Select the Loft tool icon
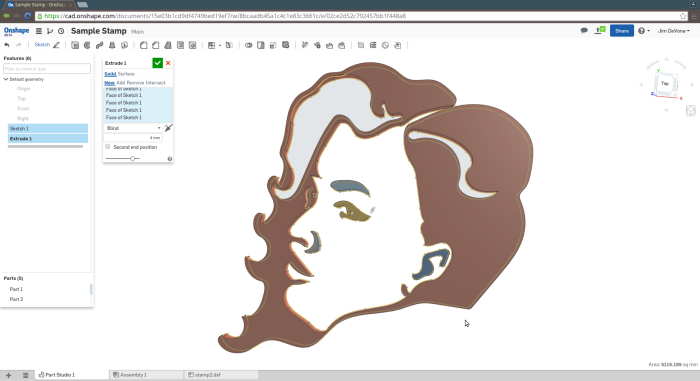Screen dimensions: 700x381 [112, 45]
